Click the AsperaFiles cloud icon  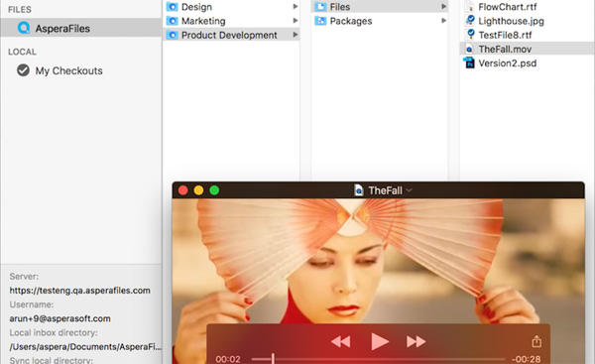24,28
